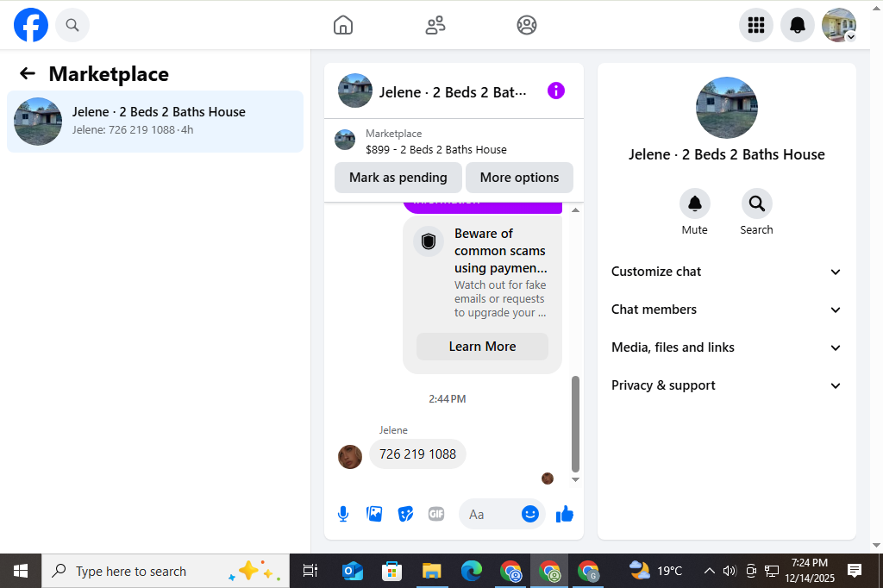883x588 pixels.
Task: Open the volume speaker tray icon
Action: click(x=730, y=571)
